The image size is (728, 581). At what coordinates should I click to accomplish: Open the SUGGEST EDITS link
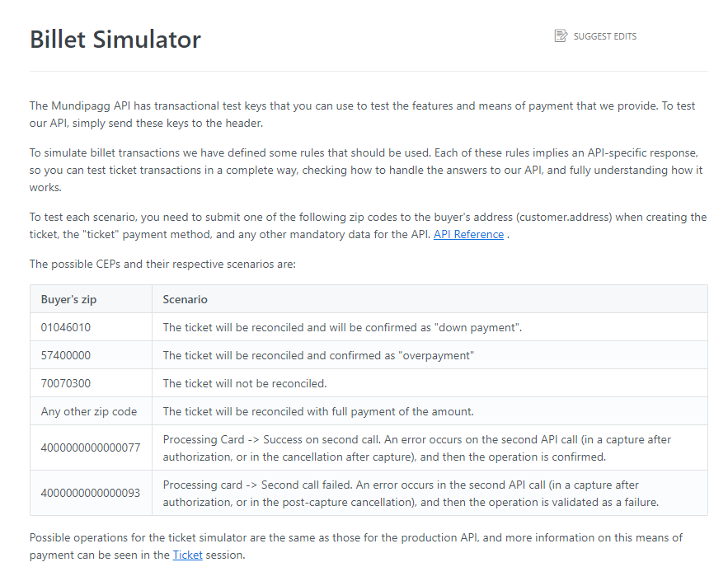(x=595, y=35)
